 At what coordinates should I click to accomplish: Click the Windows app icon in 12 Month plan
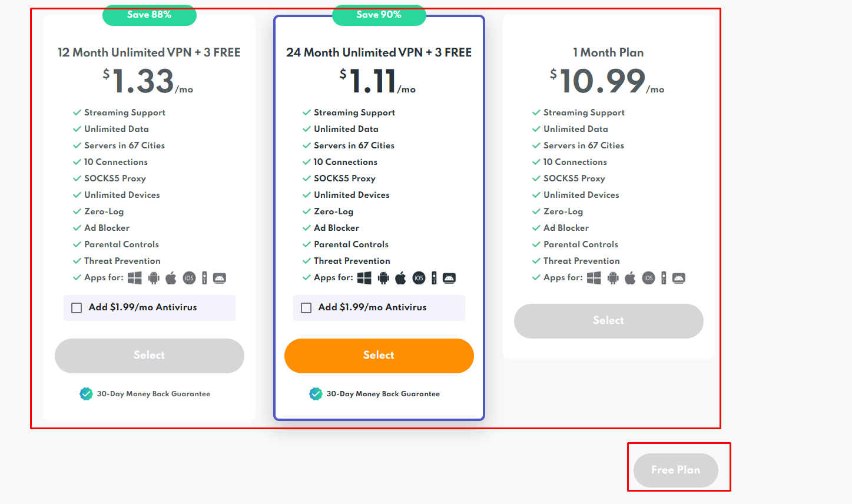[x=135, y=277]
